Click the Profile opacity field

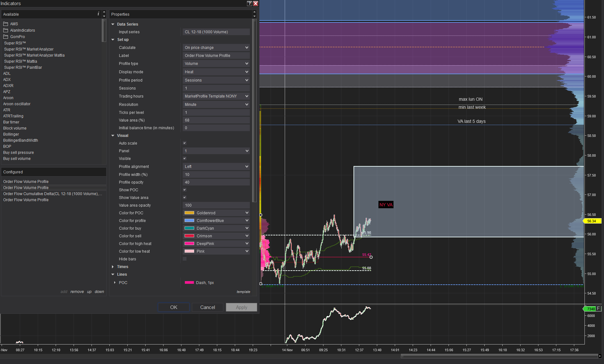tap(216, 182)
